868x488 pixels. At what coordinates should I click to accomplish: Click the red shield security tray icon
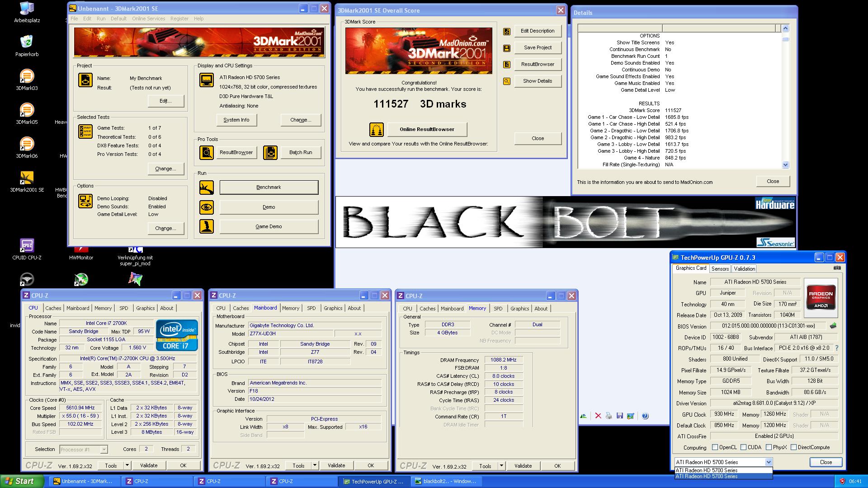(842, 482)
